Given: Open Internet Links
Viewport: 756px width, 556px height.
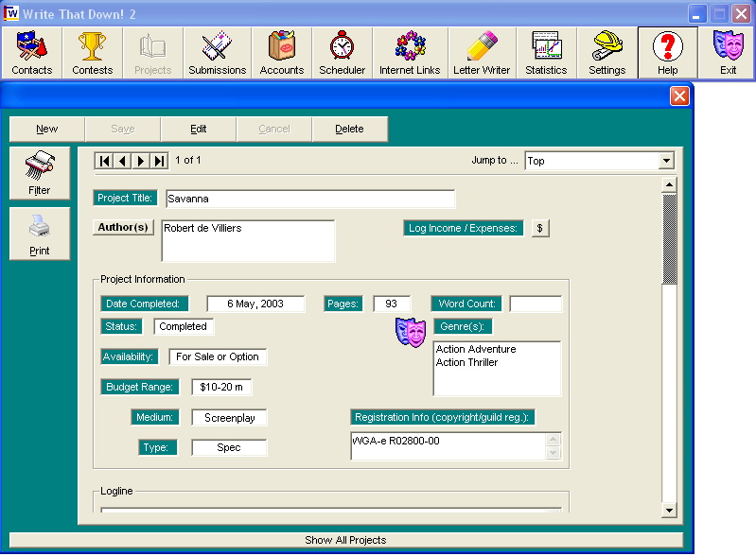Looking at the screenshot, I should [410, 53].
